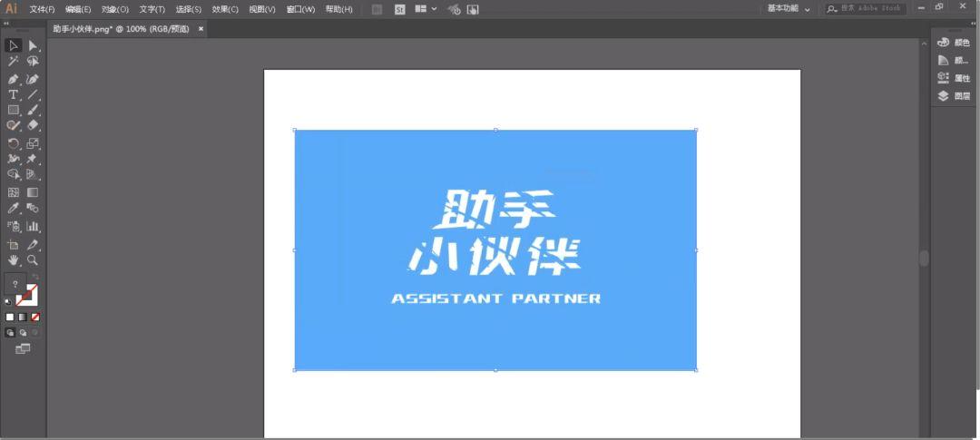
Task: Select the Type tool
Action: point(13,95)
